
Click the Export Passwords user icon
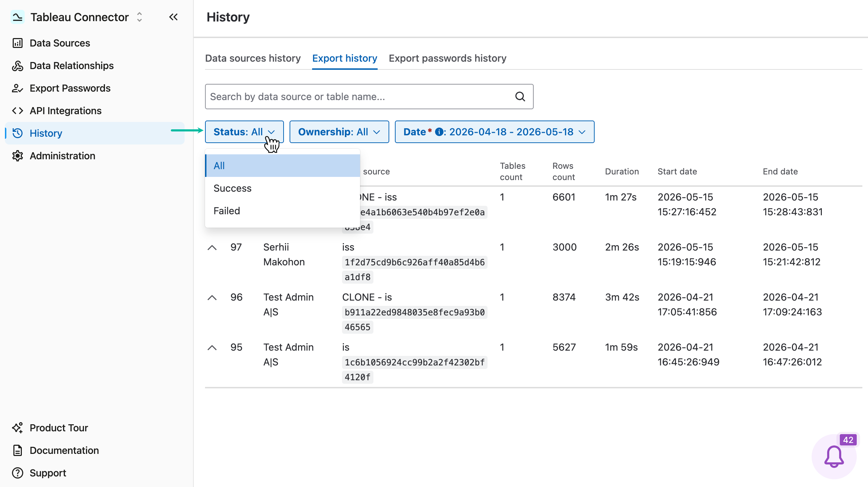18,88
